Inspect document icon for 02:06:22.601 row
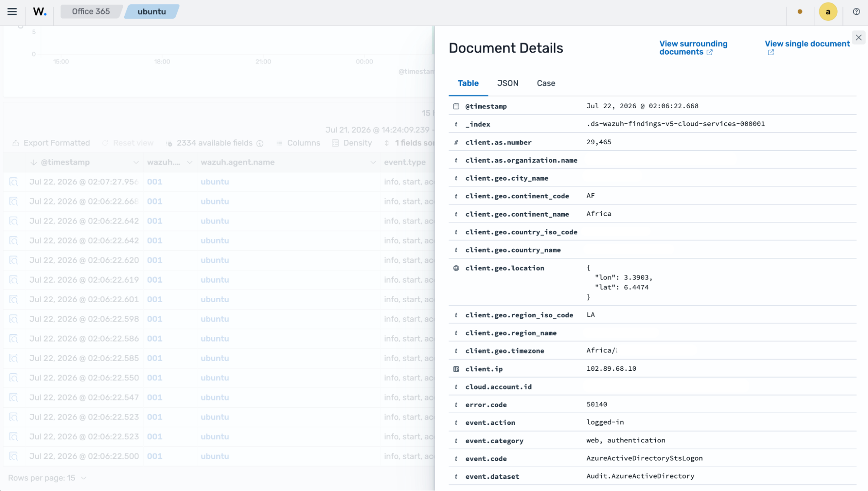The width and height of the screenshot is (868, 491). (x=14, y=300)
